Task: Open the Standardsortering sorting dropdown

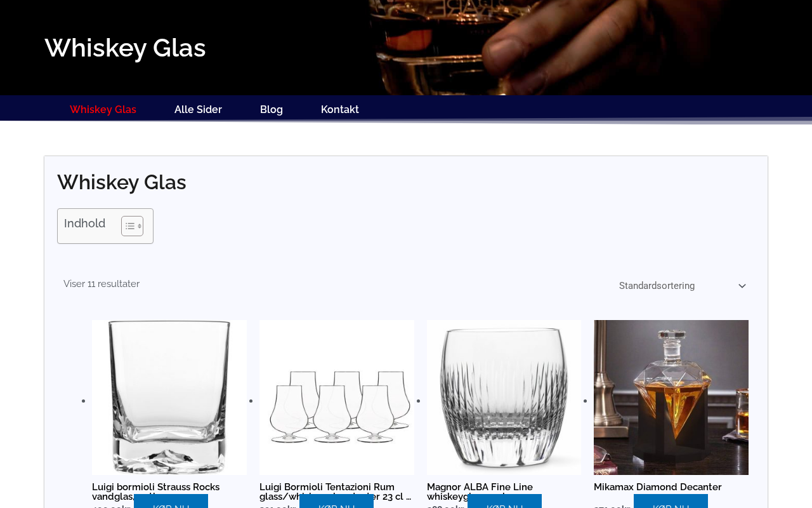Action: [683, 286]
